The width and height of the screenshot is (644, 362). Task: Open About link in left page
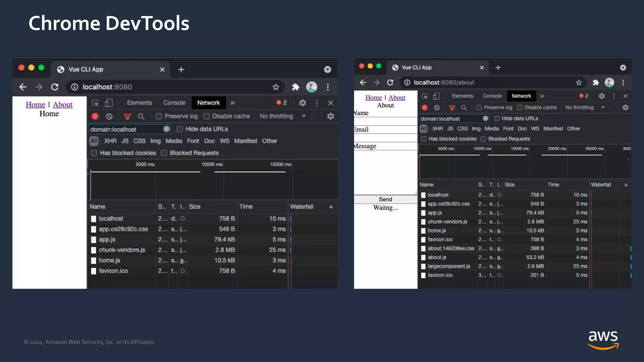click(x=63, y=105)
